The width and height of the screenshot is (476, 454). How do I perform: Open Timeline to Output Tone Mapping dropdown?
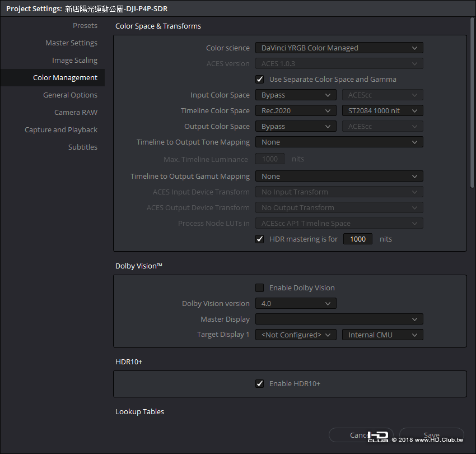pyautogui.click(x=339, y=142)
